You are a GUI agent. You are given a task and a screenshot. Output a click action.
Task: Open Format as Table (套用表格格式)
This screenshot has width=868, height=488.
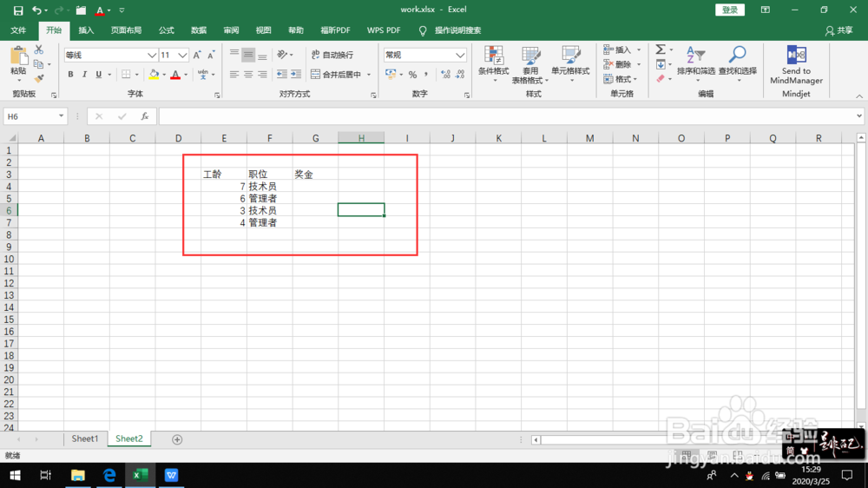[x=529, y=65]
